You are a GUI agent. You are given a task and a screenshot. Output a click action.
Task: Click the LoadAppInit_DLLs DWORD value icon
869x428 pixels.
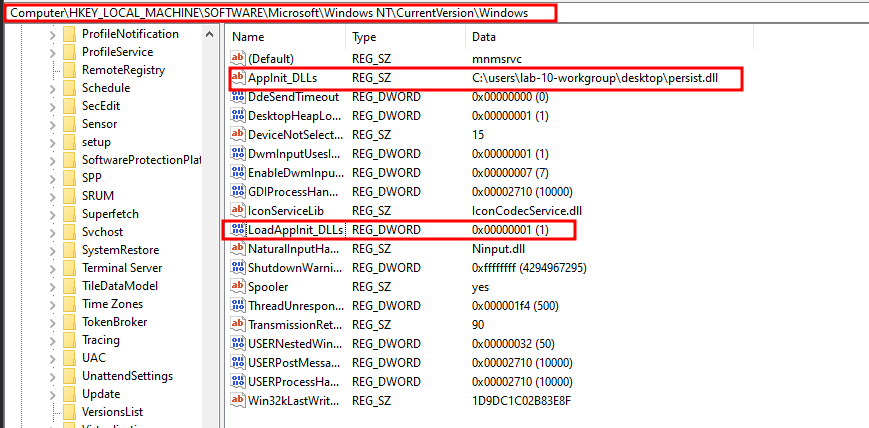238,230
